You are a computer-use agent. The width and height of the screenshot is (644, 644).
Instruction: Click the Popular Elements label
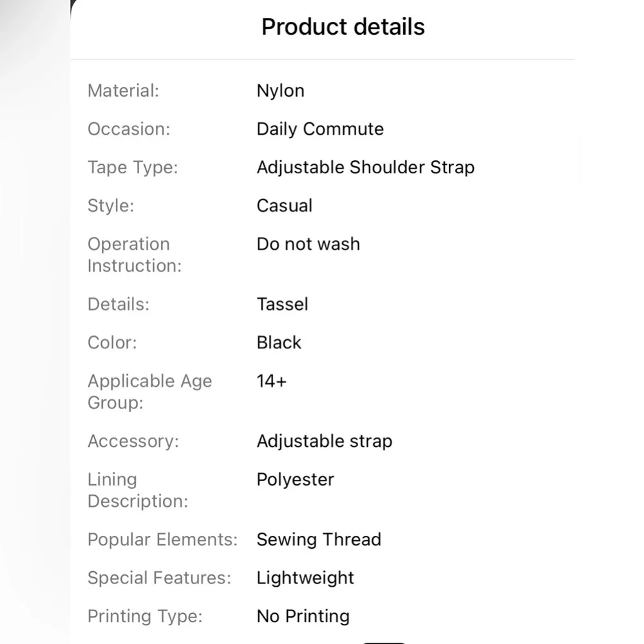[162, 540]
